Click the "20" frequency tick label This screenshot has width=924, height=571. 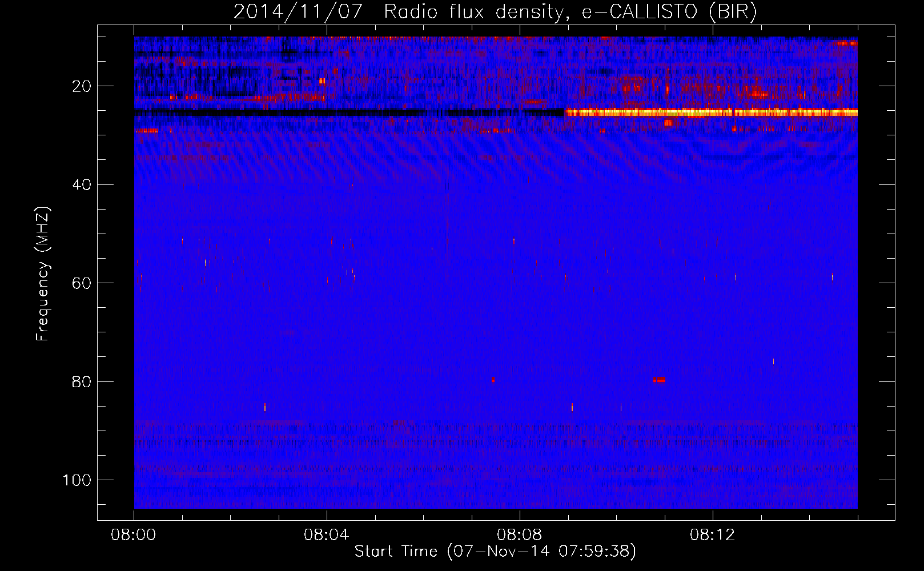click(x=82, y=86)
